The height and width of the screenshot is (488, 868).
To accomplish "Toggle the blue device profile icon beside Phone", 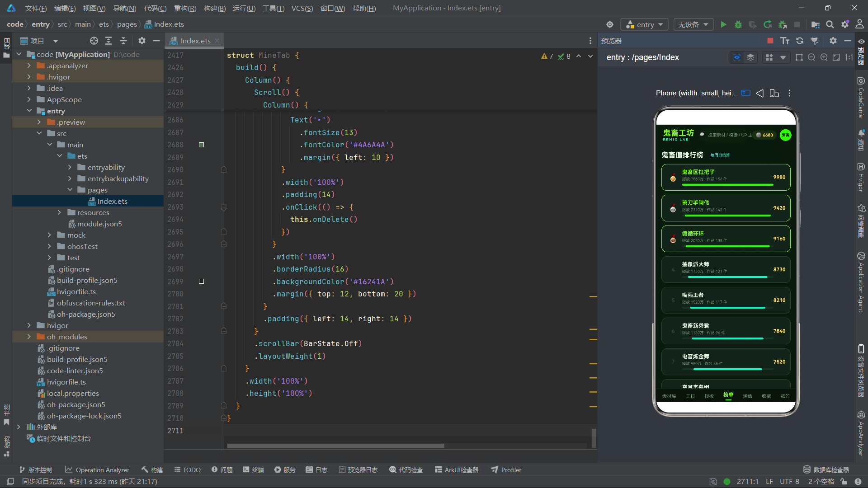I will coord(746,93).
